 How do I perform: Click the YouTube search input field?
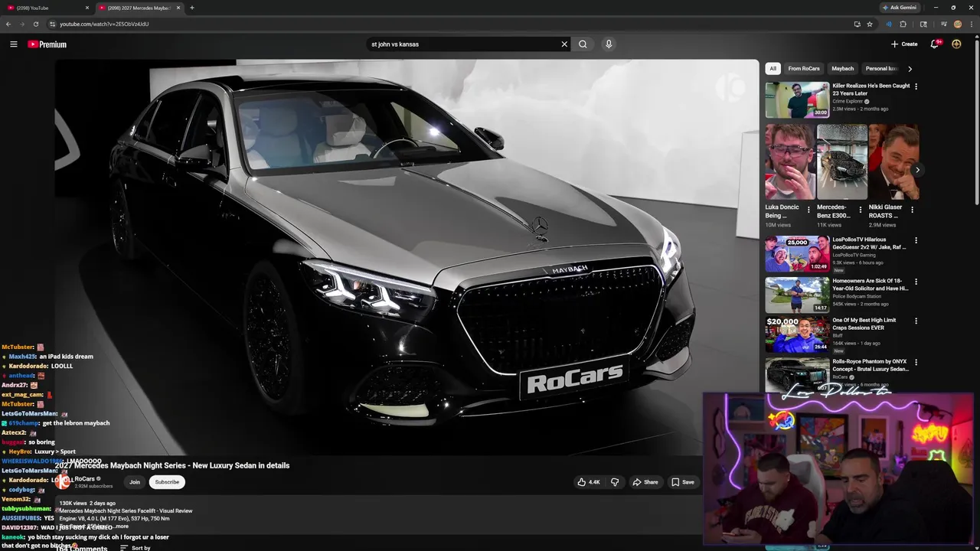click(x=463, y=44)
